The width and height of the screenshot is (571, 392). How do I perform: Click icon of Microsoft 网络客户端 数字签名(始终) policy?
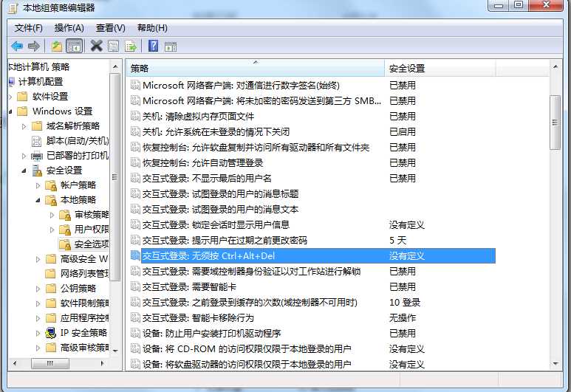click(135, 85)
